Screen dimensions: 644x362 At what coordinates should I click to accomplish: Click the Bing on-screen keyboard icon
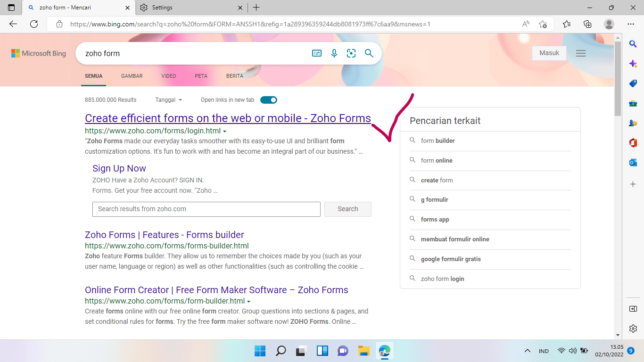(317, 53)
